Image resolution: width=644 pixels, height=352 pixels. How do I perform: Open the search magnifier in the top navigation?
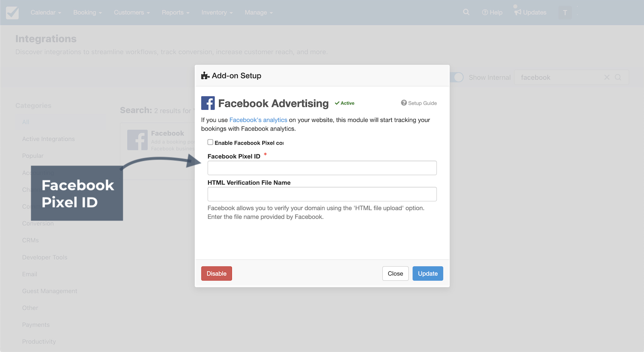pyautogui.click(x=466, y=12)
